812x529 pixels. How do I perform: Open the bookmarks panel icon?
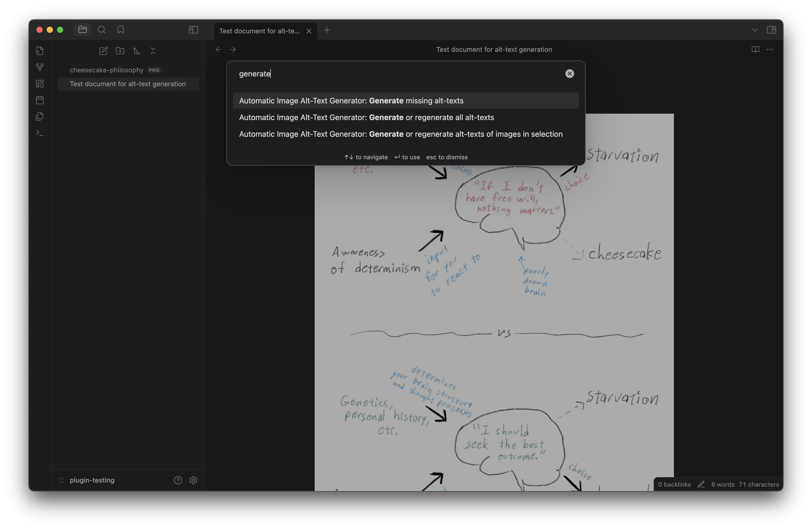point(120,30)
